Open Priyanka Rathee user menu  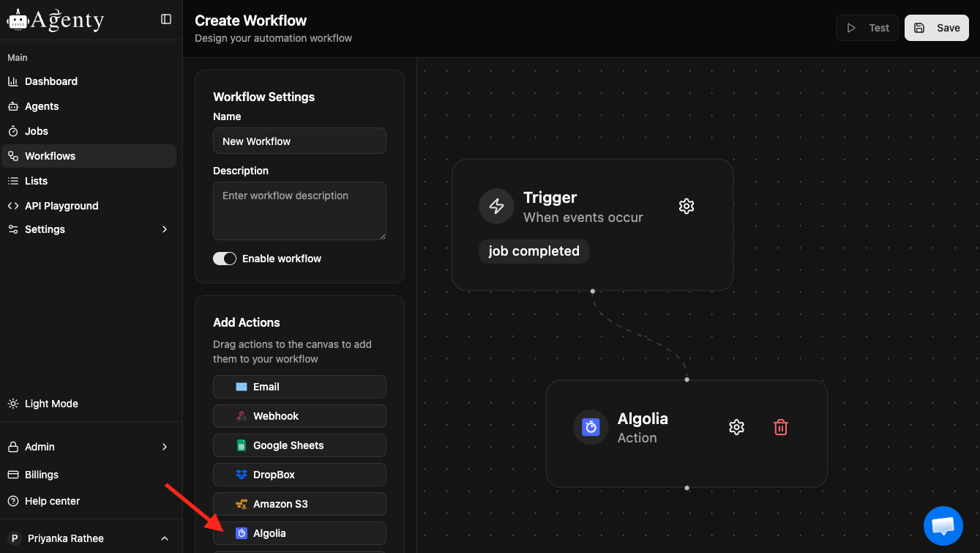click(88, 538)
